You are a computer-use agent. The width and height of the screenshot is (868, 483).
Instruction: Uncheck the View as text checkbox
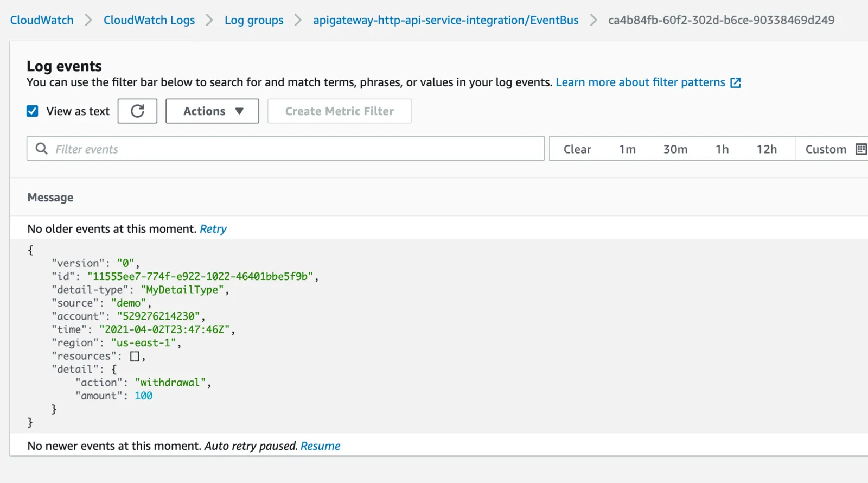[x=33, y=111]
